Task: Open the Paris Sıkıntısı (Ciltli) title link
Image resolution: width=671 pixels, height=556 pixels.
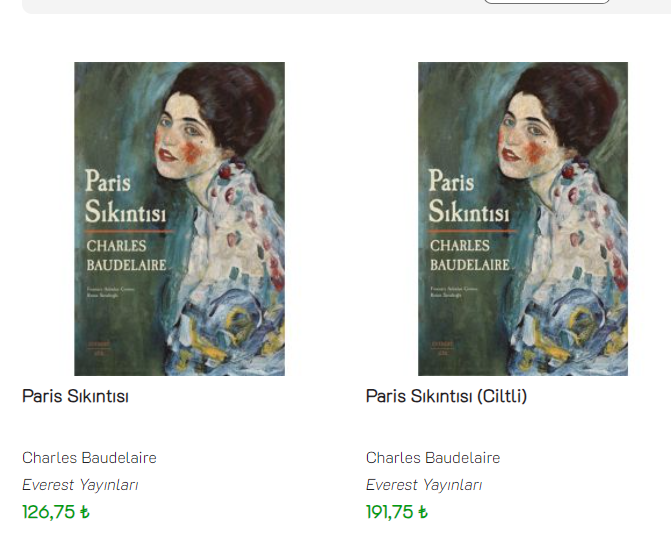Action: pyautogui.click(x=446, y=396)
